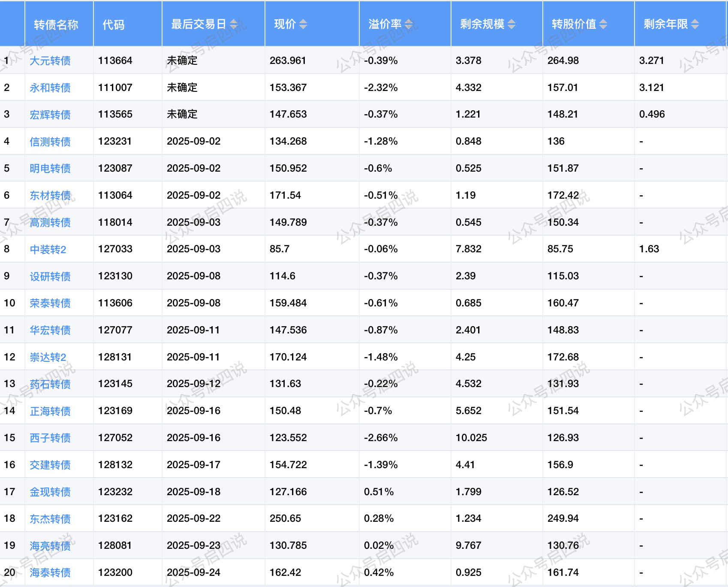Screen dimensions: 728x587
Task: Select code cell 113664
Action: [115, 61]
